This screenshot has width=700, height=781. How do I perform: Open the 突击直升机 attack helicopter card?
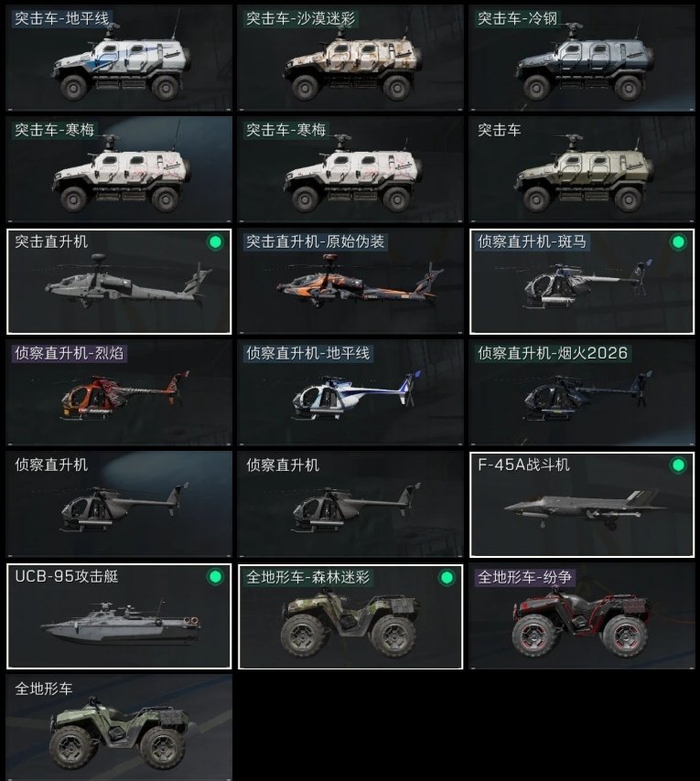pyautogui.click(x=119, y=282)
